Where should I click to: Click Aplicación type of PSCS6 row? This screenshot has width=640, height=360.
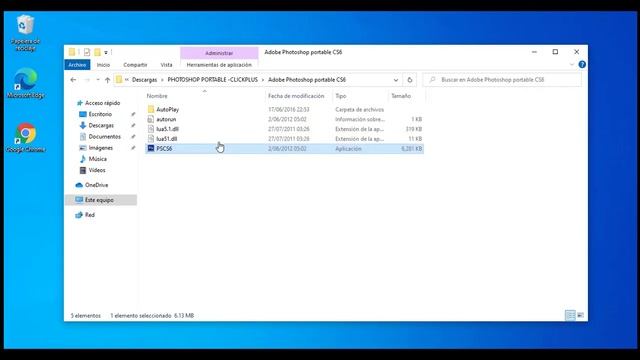pos(348,149)
